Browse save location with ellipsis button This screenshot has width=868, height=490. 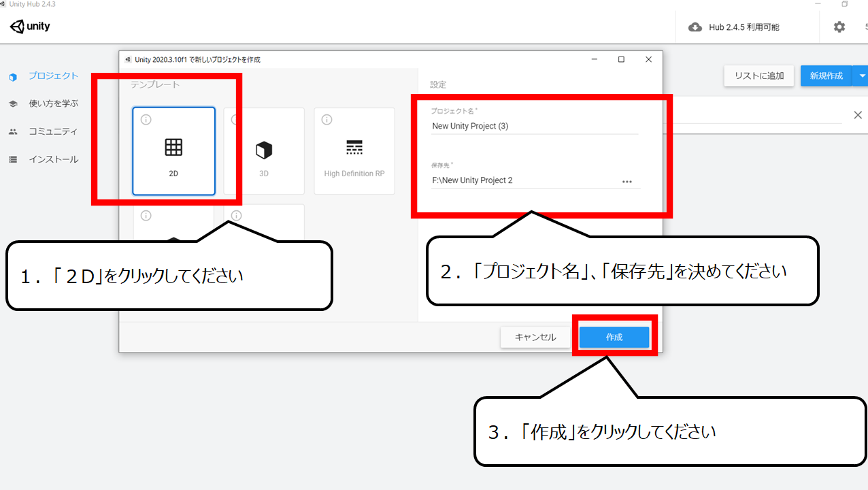[627, 182]
